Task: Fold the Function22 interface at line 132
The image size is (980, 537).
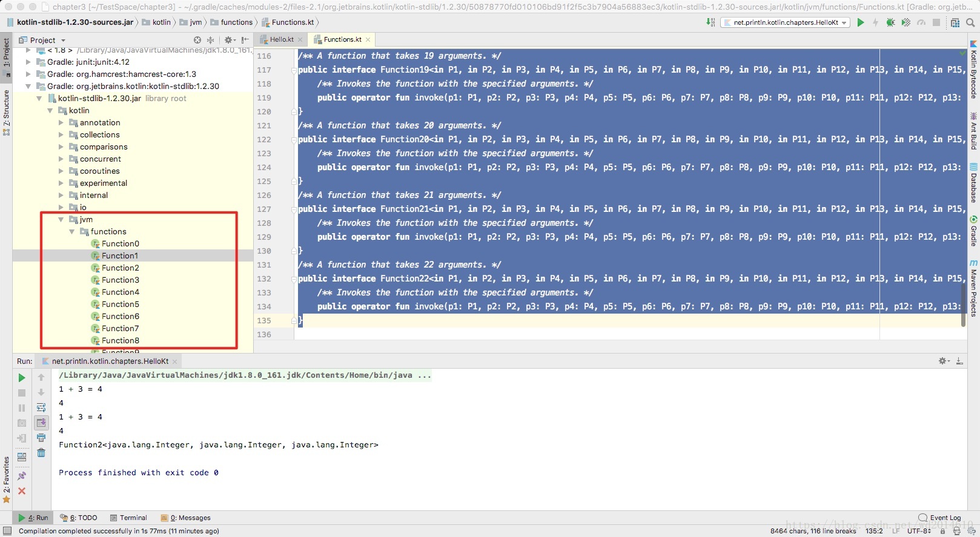Action: [294, 278]
